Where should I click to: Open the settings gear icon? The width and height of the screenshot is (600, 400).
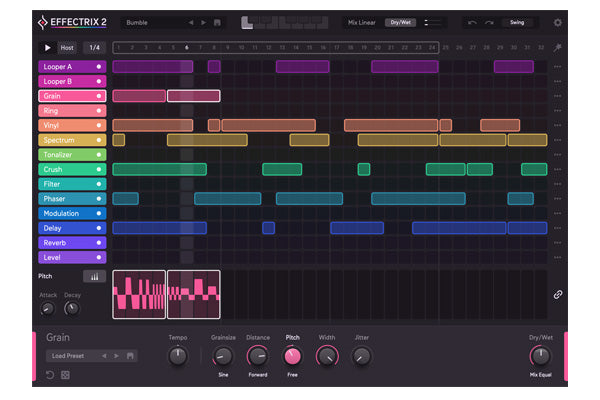point(557,22)
